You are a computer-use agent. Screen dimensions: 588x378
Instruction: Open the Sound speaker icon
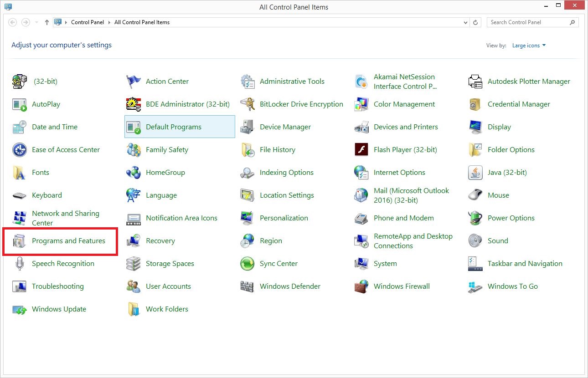[475, 241]
